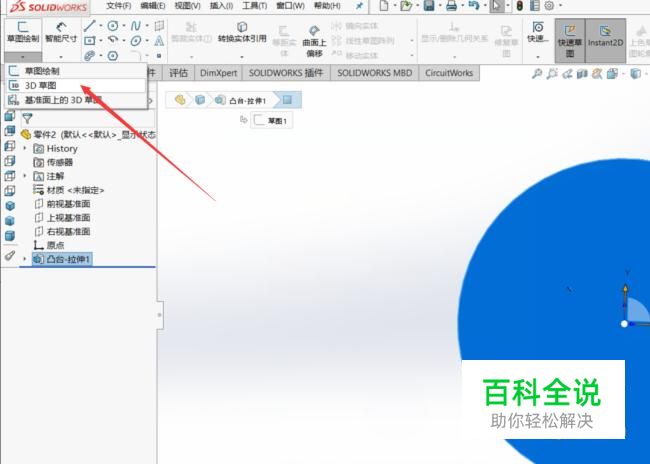Select the Circle sketch tool
The image size is (650, 464).
pyautogui.click(x=112, y=26)
